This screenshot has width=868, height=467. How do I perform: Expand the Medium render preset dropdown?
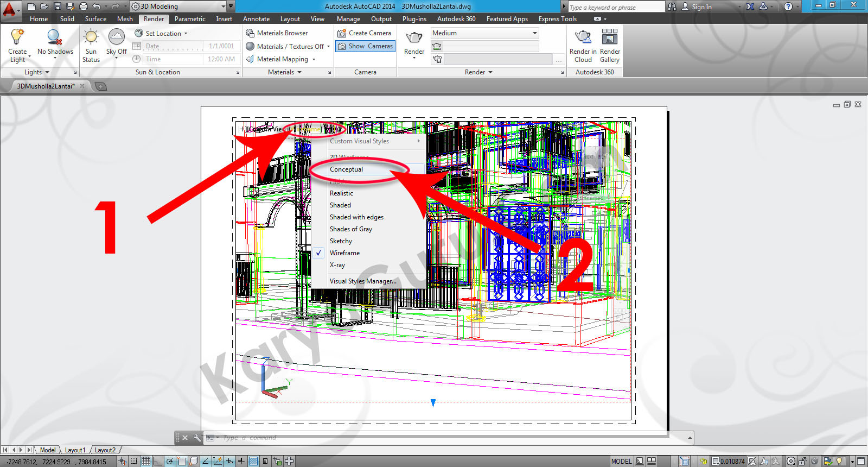pos(534,33)
